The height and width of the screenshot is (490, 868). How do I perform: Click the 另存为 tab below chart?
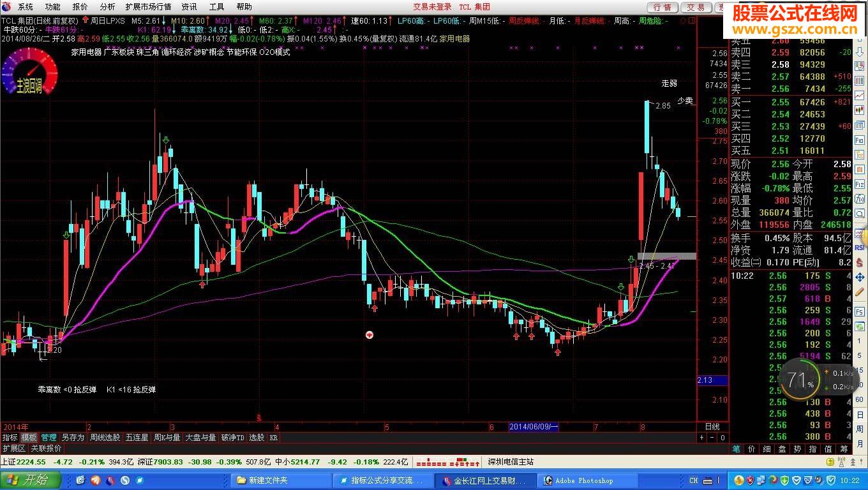(x=73, y=438)
